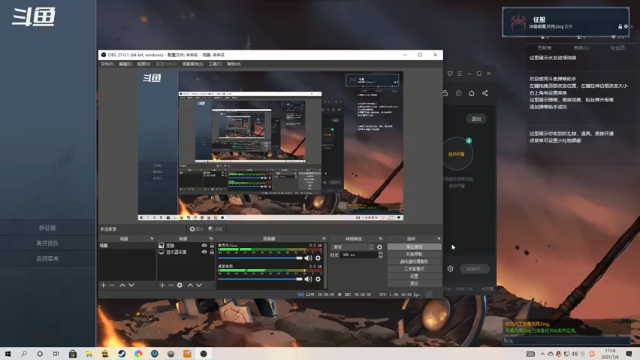Click 离开团队 in the left game sidebar

pyautogui.click(x=47, y=243)
